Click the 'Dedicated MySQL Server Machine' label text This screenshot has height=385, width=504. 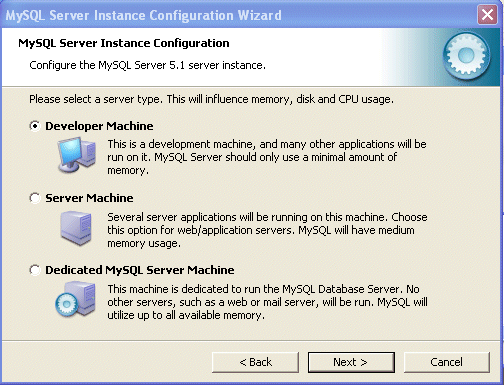point(140,270)
